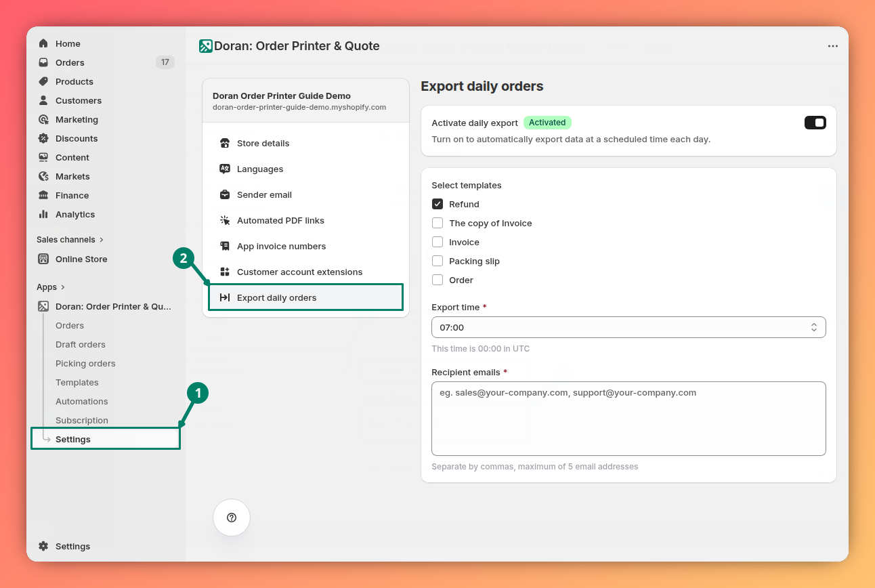Click 'This time is 00:00 in UTC' text
The image size is (875, 588).
click(x=481, y=349)
